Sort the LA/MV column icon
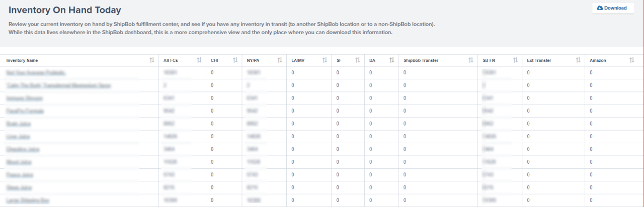Image resolution: width=644 pixels, height=207 pixels. 325,60
